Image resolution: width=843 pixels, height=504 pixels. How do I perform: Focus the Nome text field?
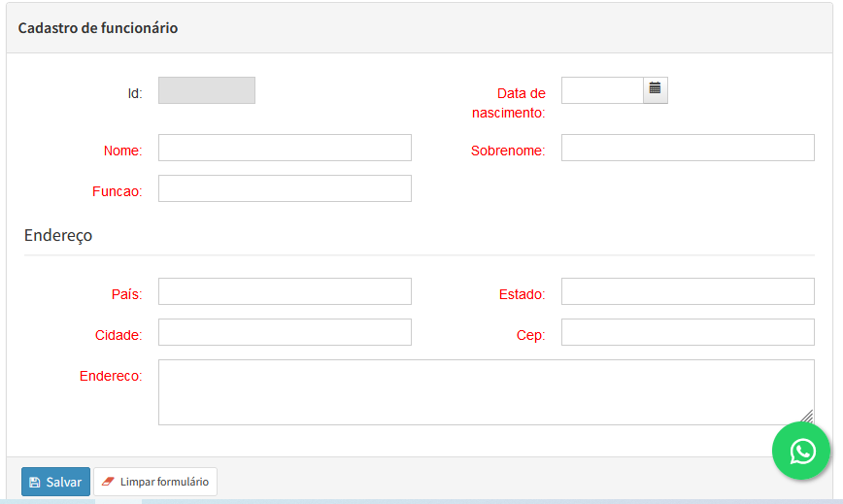point(285,148)
